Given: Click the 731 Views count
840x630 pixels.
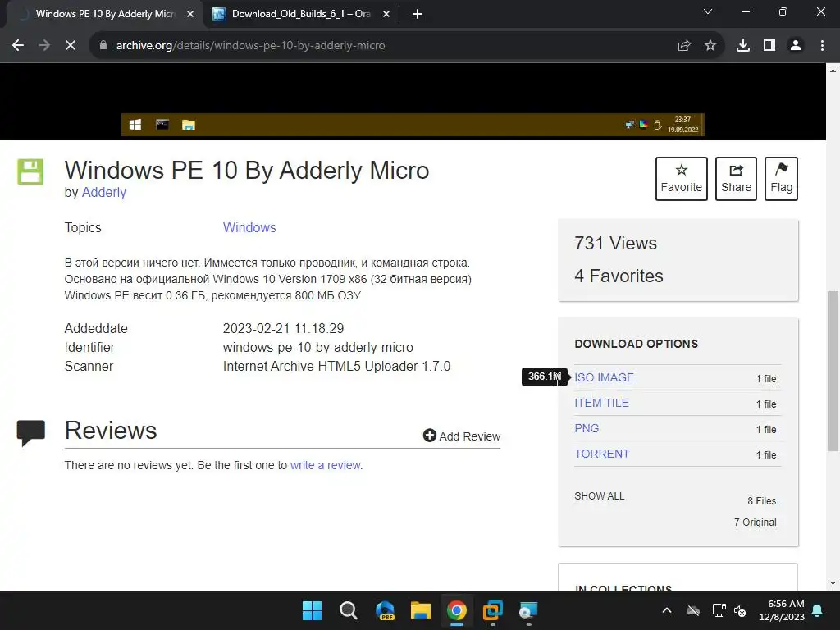Looking at the screenshot, I should click(615, 243).
